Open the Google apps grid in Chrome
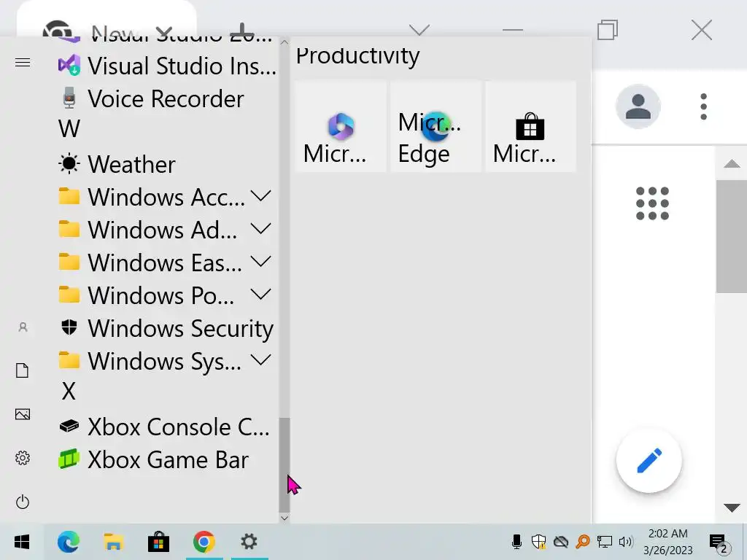Viewport: 747px width, 560px height. (652, 203)
